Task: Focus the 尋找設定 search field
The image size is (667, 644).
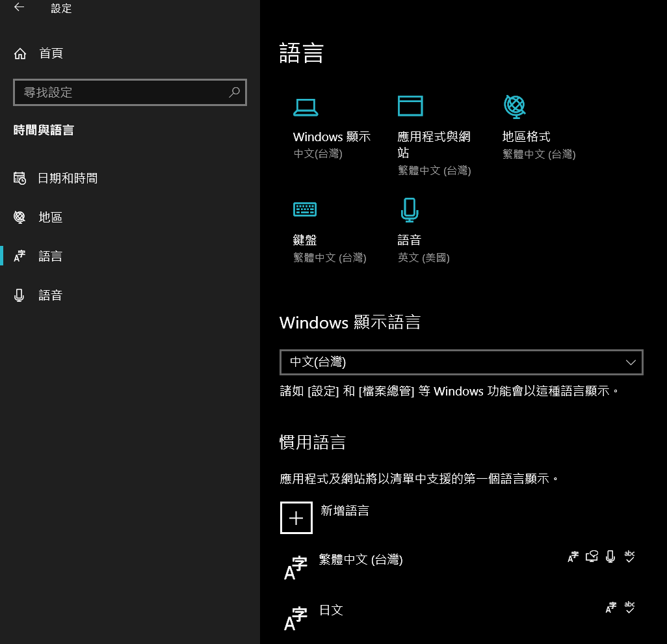Action: [x=130, y=92]
